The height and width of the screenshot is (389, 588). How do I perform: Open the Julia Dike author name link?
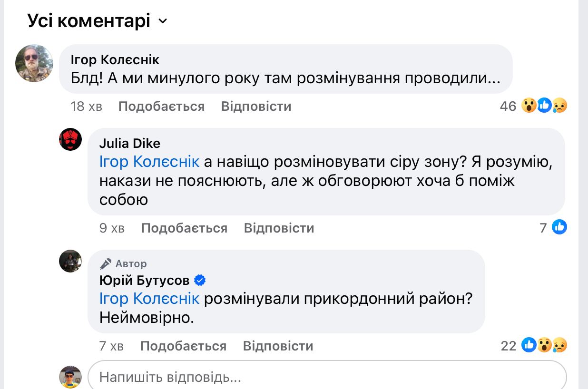[x=129, y=143]
